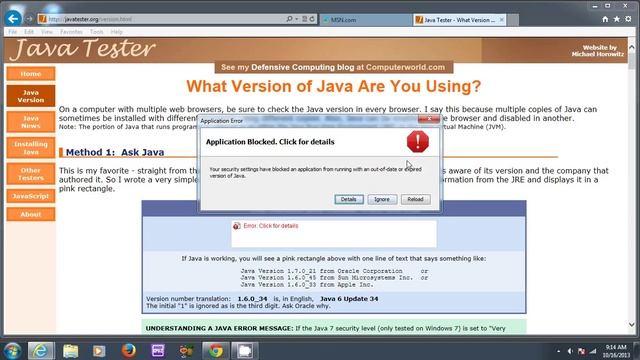Click the taskbar app right of Chrome
The width and height of the screenshot is (640, 360).
[244, 351]
